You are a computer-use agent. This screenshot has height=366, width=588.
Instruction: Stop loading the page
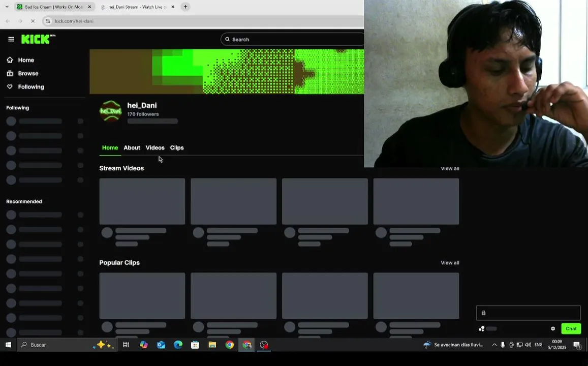pyautogui.click(x=33, y=21)
